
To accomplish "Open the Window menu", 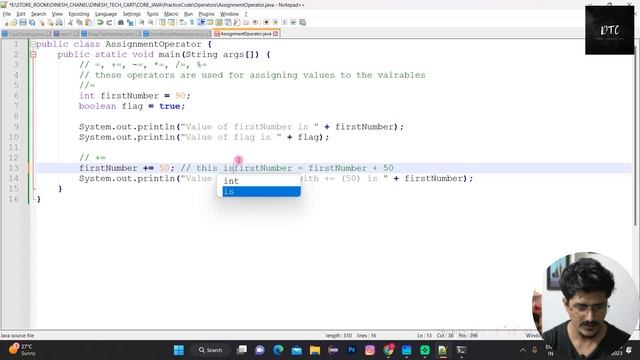I will pyautogui.click(x=229, y=14).
